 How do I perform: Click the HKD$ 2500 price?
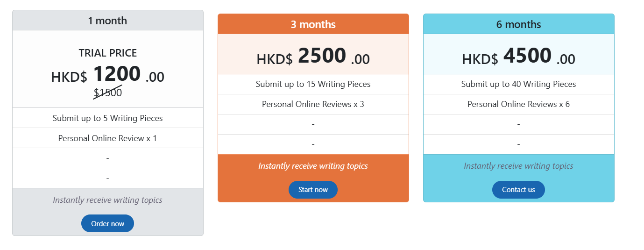pos(313,57)
